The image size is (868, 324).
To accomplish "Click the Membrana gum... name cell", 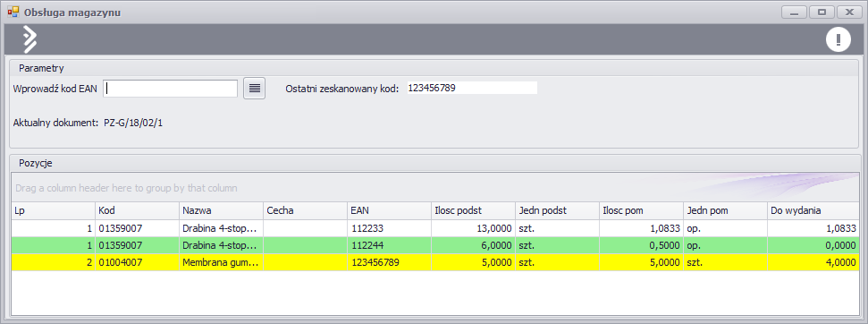I will 221,262.
